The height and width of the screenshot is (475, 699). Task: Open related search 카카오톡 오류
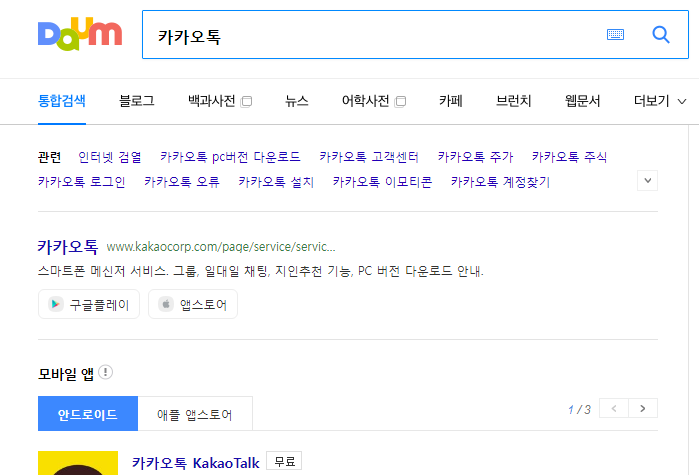pos(182,182)
